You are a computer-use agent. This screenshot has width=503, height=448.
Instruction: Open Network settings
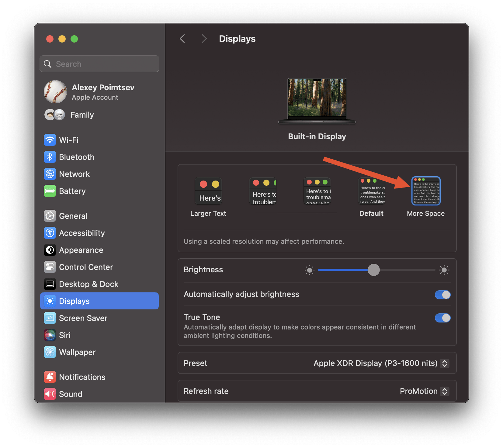(75, 174)
